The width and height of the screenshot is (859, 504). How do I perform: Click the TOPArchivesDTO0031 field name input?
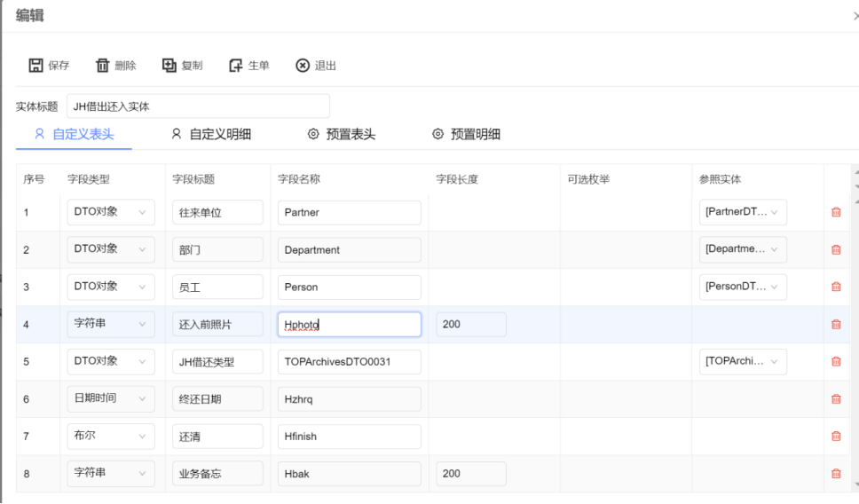350,361
